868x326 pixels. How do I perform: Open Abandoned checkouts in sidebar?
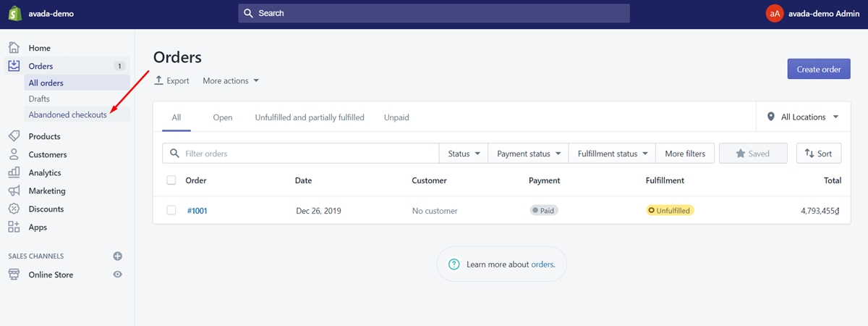point(68,114)
